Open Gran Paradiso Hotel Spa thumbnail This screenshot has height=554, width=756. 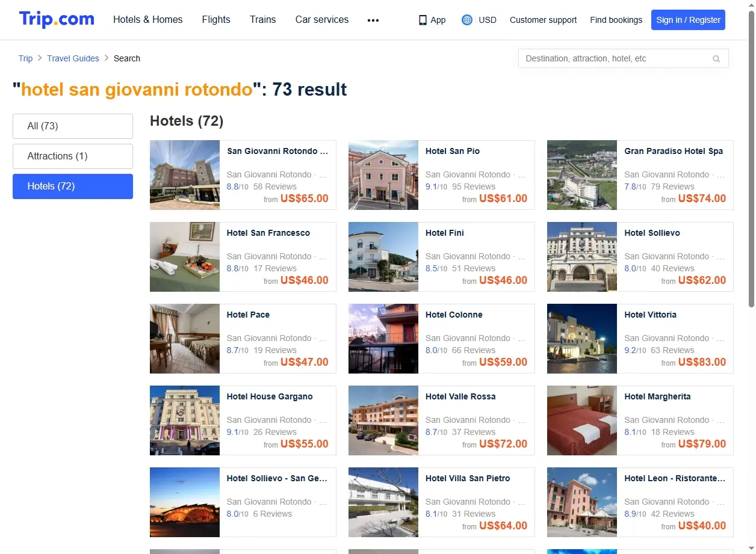[x=582, y=175]
